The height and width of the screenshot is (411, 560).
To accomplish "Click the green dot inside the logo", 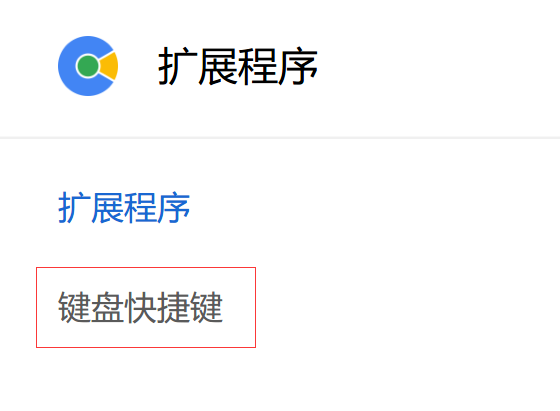I will coord(88,66).
